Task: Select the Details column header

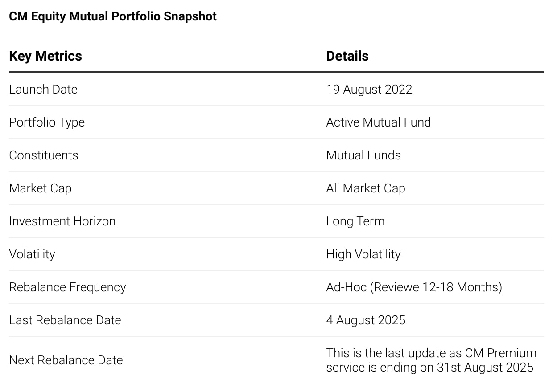Action: click(347, 56)
